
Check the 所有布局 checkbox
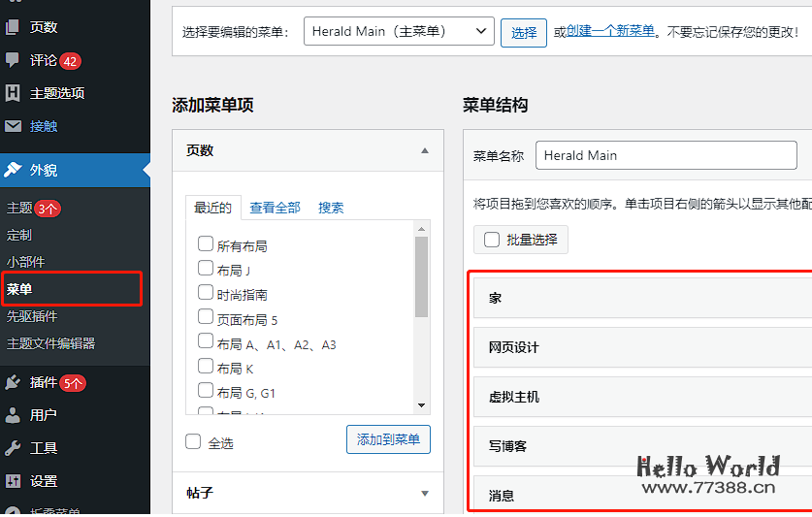coord(206,243)
